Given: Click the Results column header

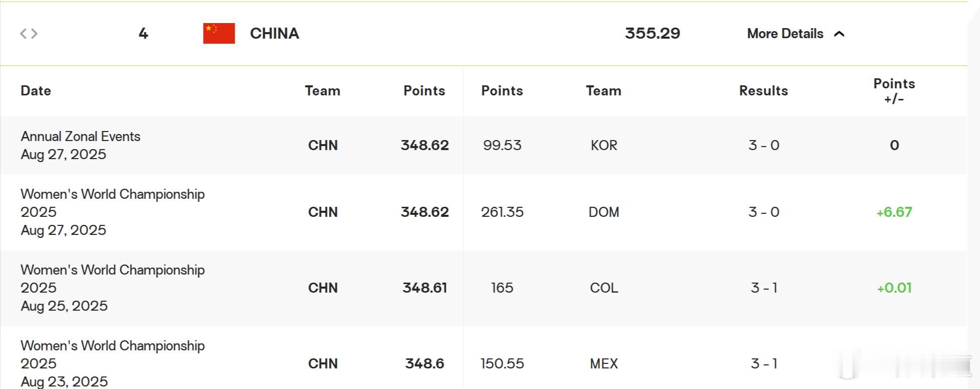Looking at the screenshot, I should pyautogui.click(x=763, y=91).
